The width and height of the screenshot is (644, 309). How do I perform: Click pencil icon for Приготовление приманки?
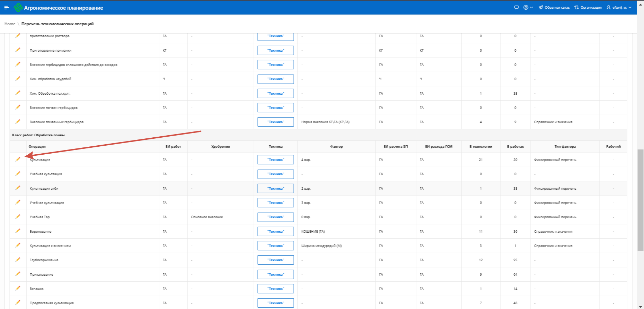(x=18, y=50)
